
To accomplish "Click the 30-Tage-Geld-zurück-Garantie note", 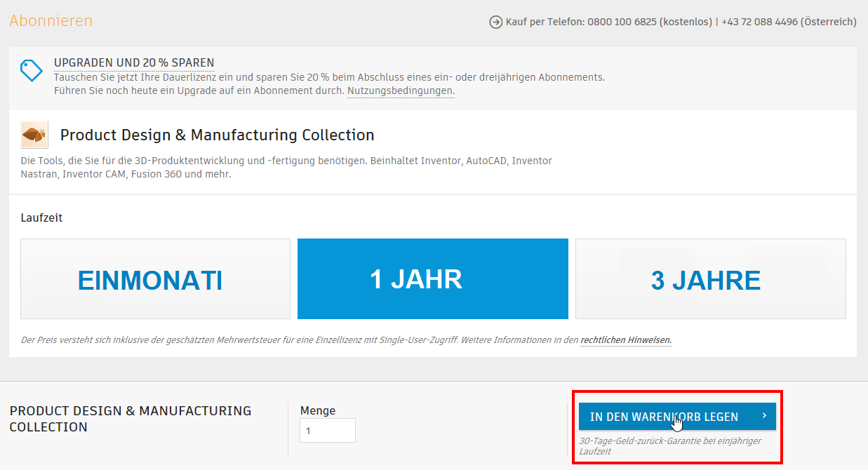I will [669, 446].
